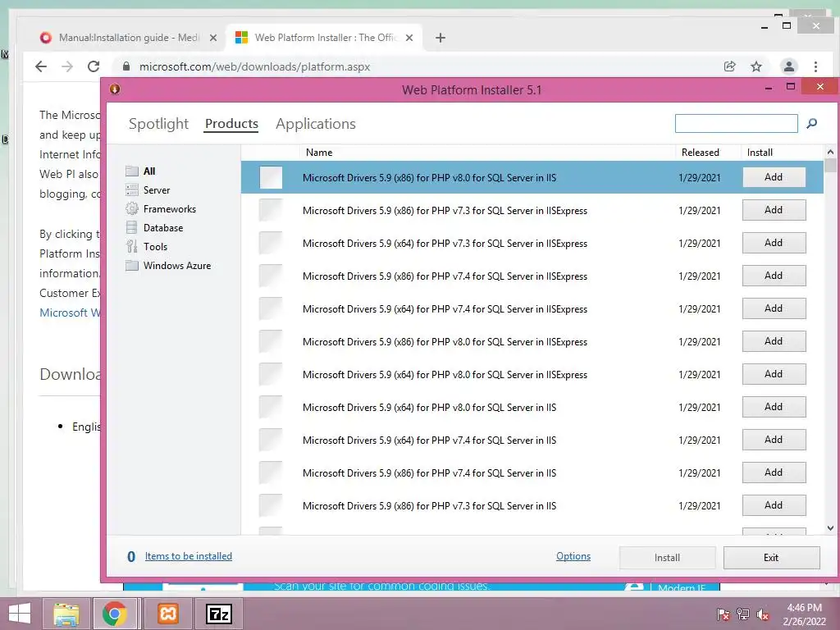840x630 pixels.
Task: Add PHP v8.0 (x64) IISExpress driver
Action: [774, 374]
